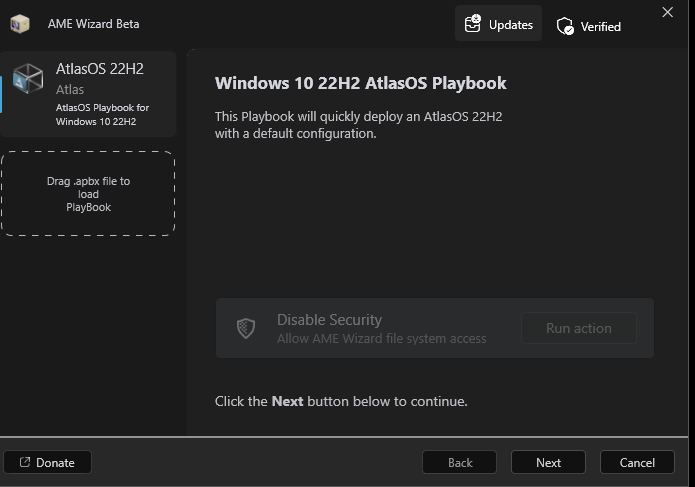Viewport: 695px width, 487px height.
Task: Click the drag .apbx file drop zone
Action: (x=88, y=194)
